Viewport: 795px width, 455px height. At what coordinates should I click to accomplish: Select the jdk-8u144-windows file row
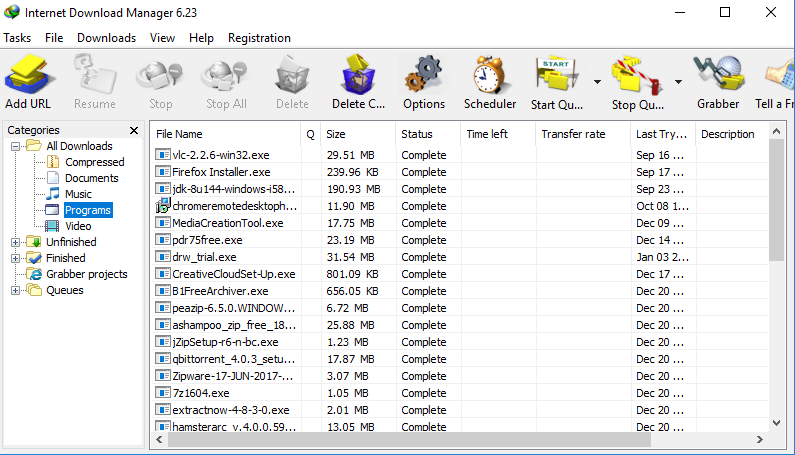pos(460,189)
